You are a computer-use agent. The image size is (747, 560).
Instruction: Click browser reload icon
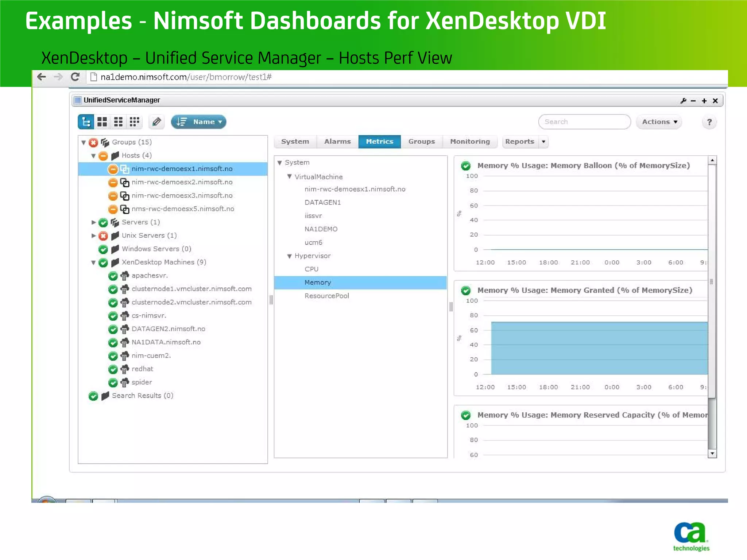[75, 77]
